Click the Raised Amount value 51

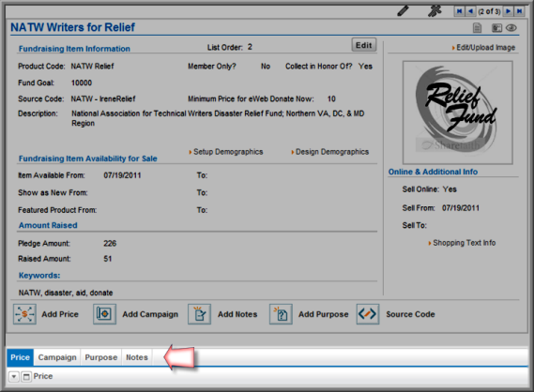click(108, 259)
